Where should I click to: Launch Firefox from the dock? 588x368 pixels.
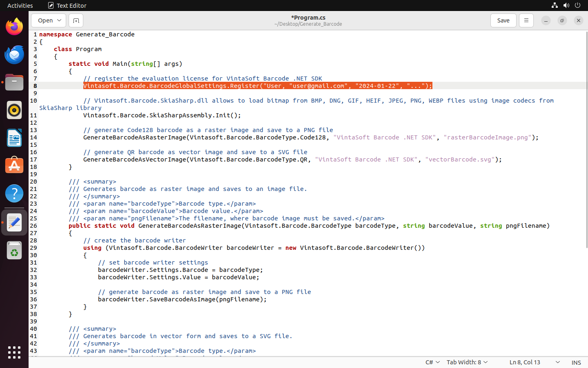(x=14, y=27)
